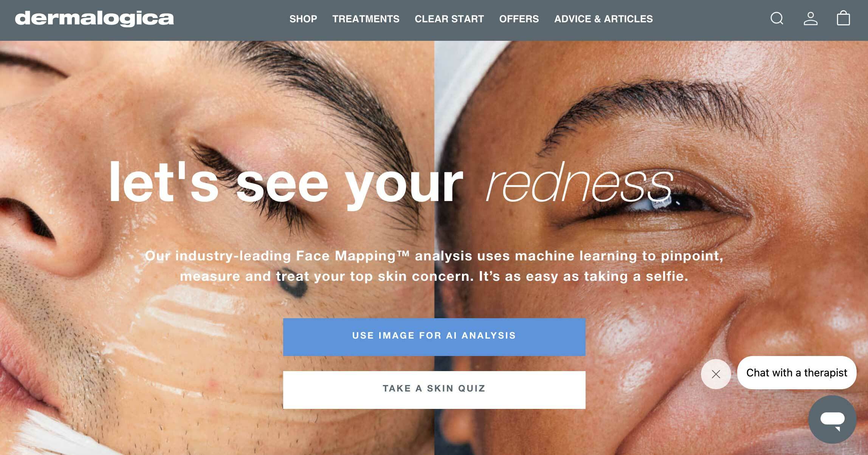The width and height of the screenshot is (868, 455).
Task: Click the Face Mapping description text
Action: [x=434, y=266]
